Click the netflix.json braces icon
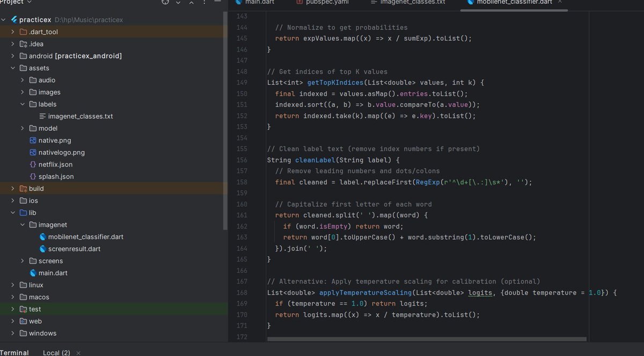Screen dimensions: 644x356 [x=33, y=165]
